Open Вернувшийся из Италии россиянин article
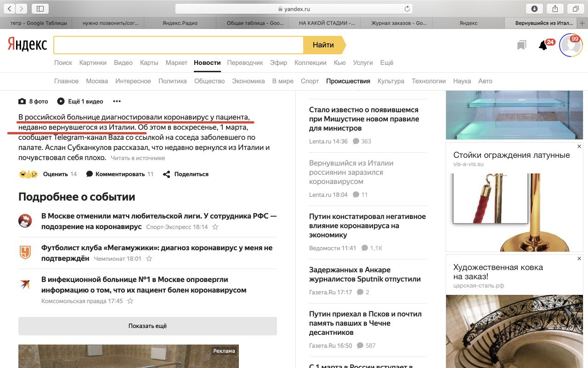The image size is (588, 368). [351, 172]
